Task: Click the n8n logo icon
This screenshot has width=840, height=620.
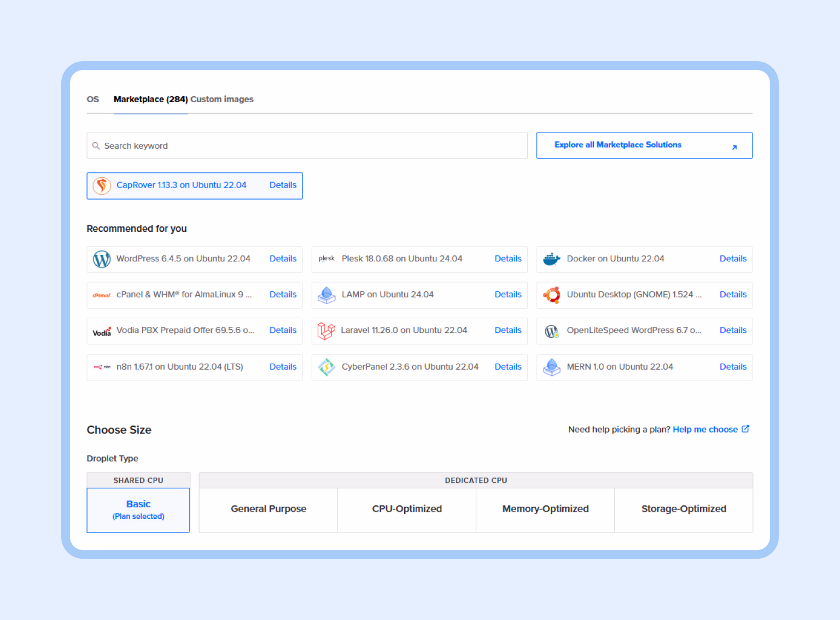Action: (x=102, y=367)
